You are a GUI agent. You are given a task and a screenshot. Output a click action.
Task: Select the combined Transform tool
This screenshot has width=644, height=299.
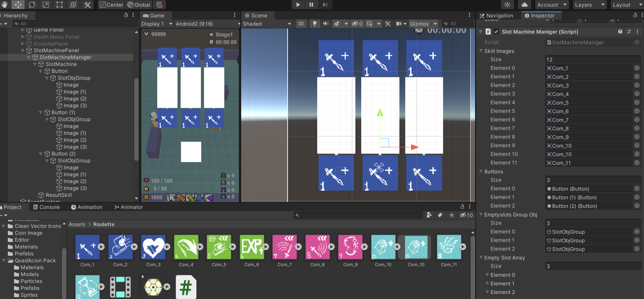coord(73,5)
